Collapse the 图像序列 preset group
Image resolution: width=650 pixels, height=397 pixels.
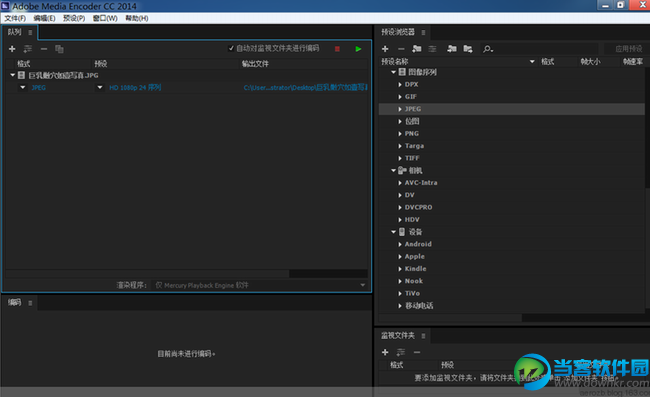(393, 72)
